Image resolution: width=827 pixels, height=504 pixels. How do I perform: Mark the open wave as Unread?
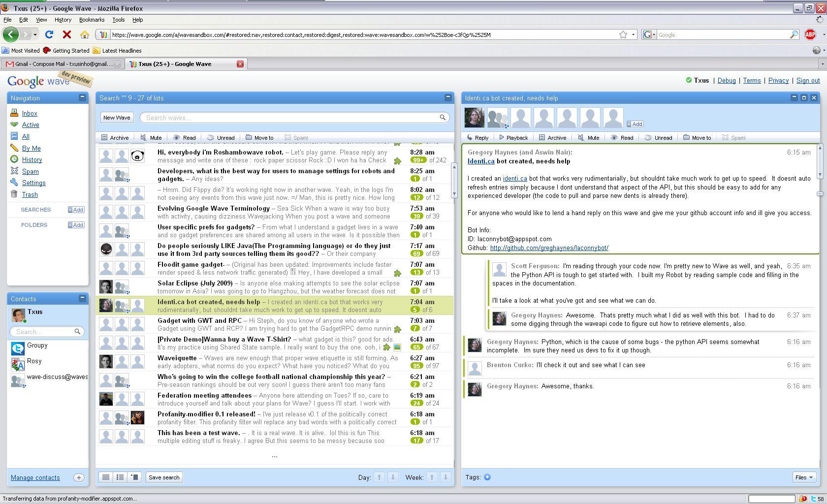659,138
